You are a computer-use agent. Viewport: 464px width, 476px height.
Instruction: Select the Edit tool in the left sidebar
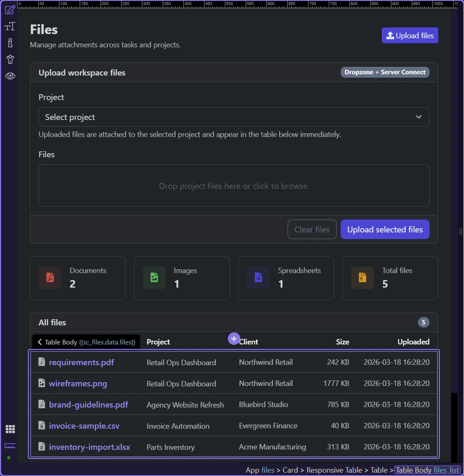[x=10, y=10]
